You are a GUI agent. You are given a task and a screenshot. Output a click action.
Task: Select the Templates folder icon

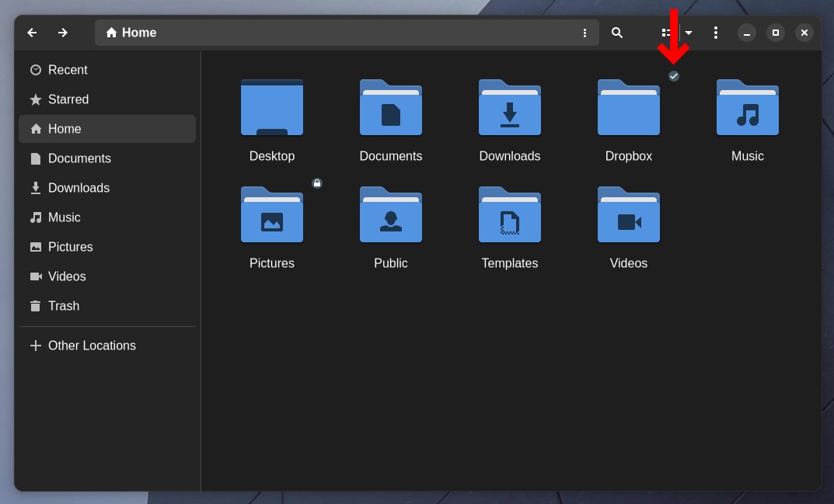tap(510, 215)
